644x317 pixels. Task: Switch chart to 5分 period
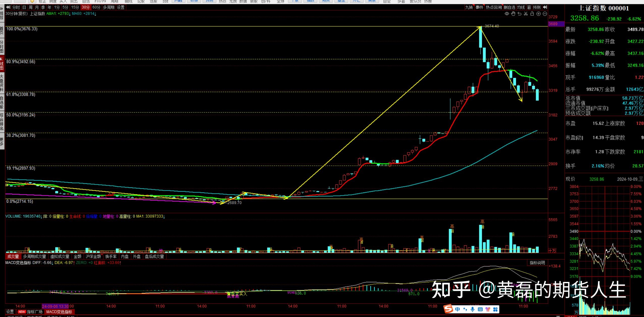[x=65, y=7]
